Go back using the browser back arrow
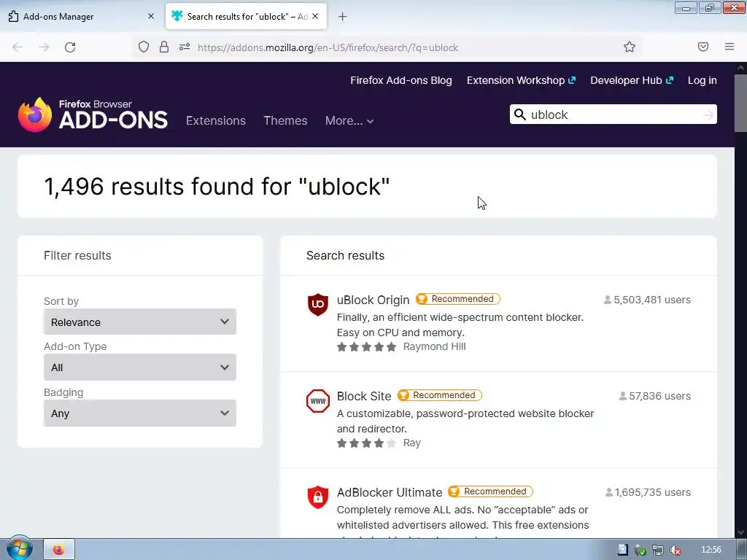Image resolution: width=747 pixels, height=560 pixels. (18, 47)
